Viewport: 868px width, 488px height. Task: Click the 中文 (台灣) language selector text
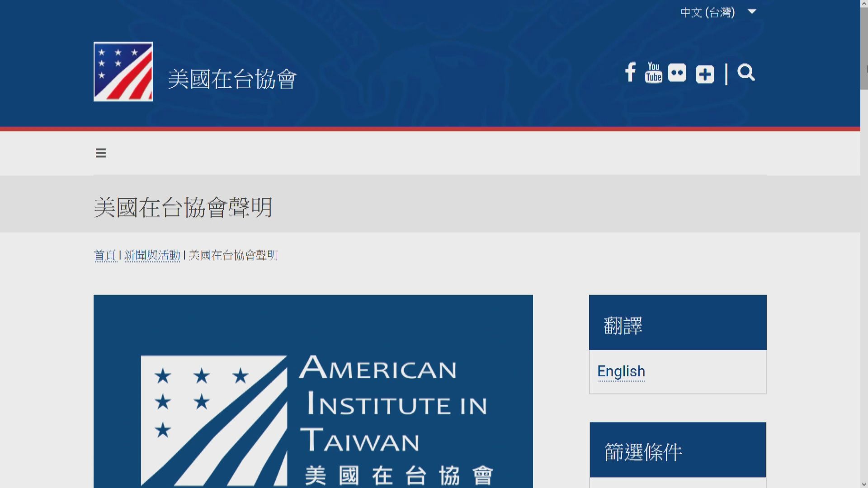click(708, 12)
